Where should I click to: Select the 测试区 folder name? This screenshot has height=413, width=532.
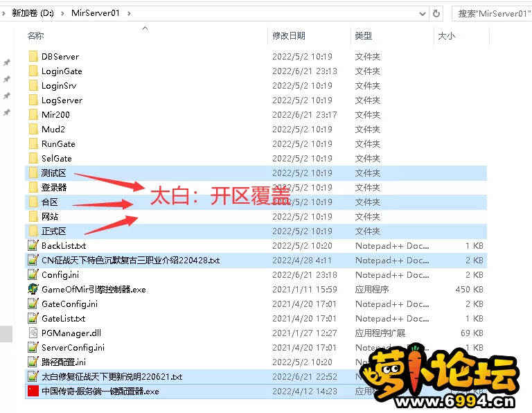click(53, 173)
